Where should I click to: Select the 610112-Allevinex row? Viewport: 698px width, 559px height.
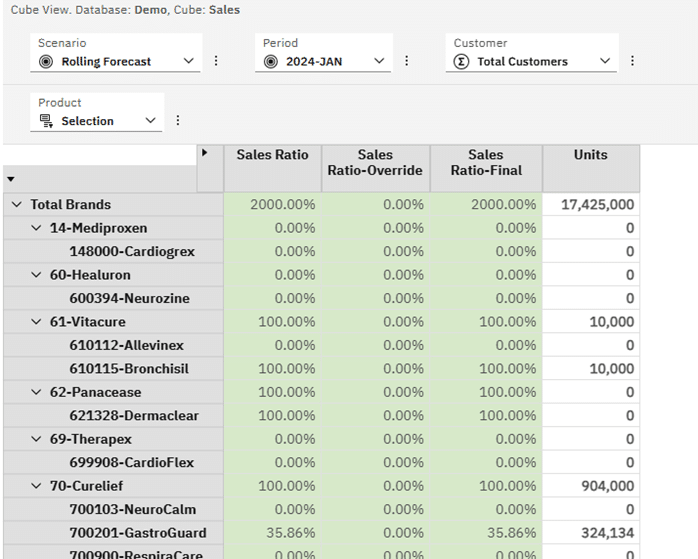click(x=114, y=345)
